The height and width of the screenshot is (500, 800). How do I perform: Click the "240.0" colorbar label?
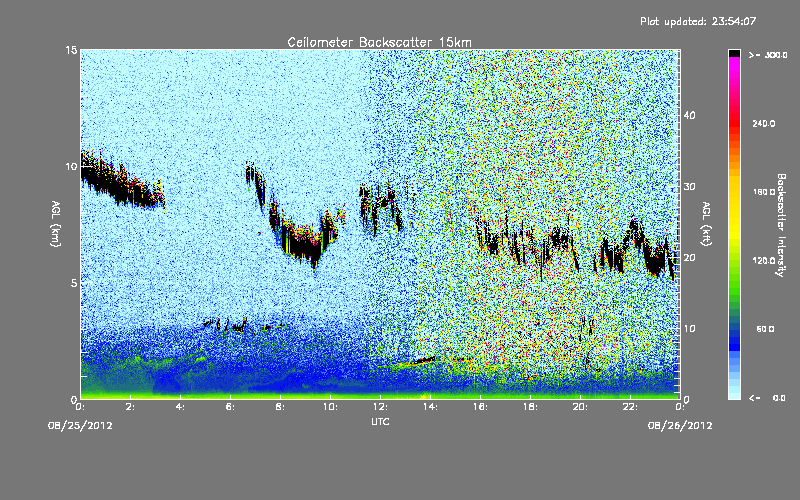pyautogui.click(x=764, y=124)
